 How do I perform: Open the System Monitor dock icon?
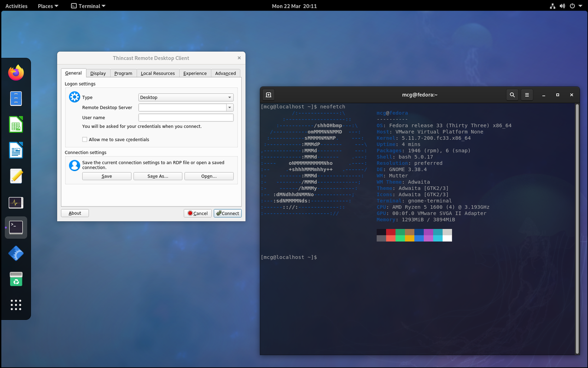coord(16,202)
